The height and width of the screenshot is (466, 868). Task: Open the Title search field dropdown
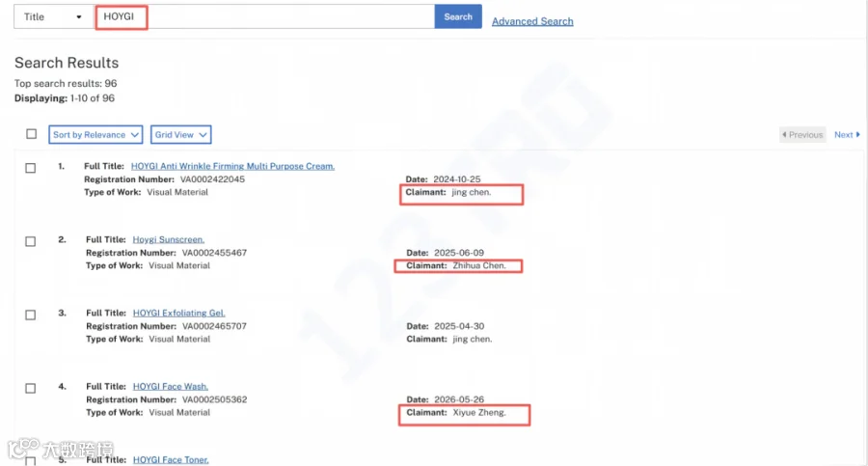point(53,16)
